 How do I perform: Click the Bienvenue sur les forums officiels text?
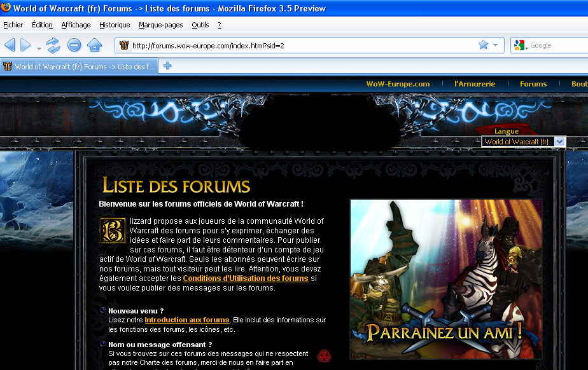[x=201, y=204]
